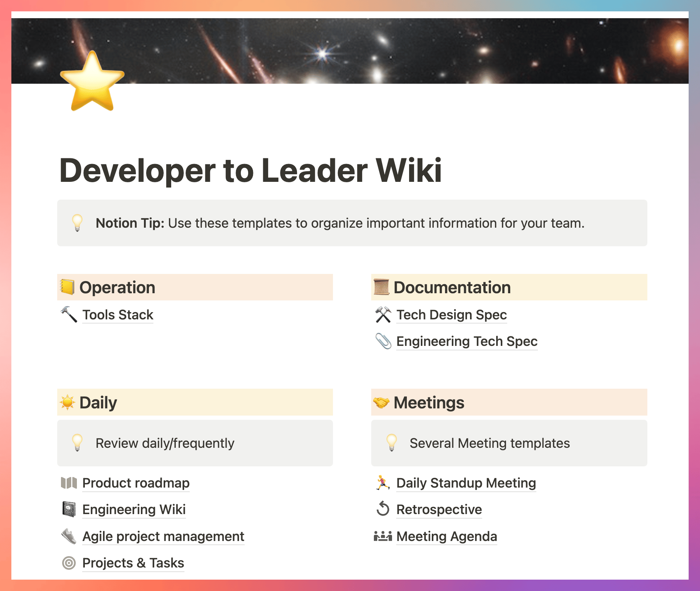
Task: Open the Tools Stack page
Action: (118, 315)
